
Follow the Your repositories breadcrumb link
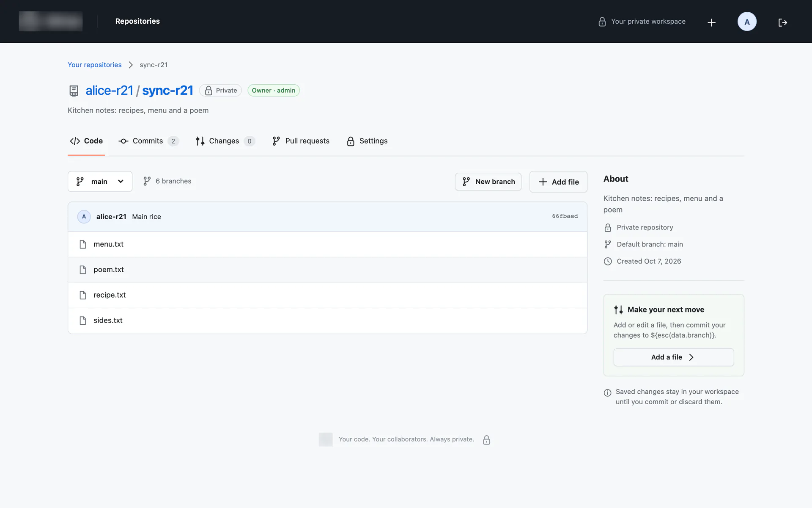click(95, 65)
